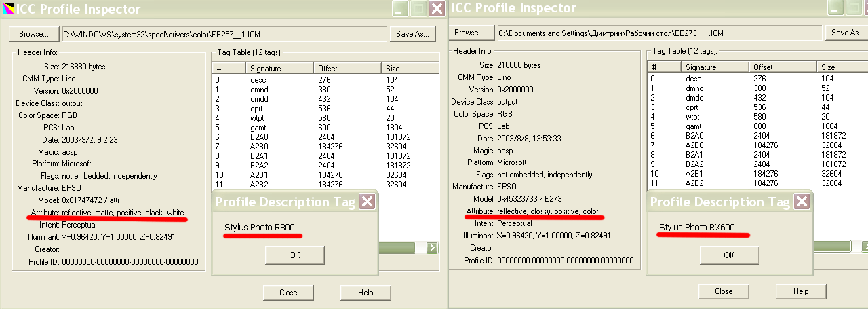
Task: Select cprt tag row in left tag table
Action: pyautogui.click(x=325, y=108)
